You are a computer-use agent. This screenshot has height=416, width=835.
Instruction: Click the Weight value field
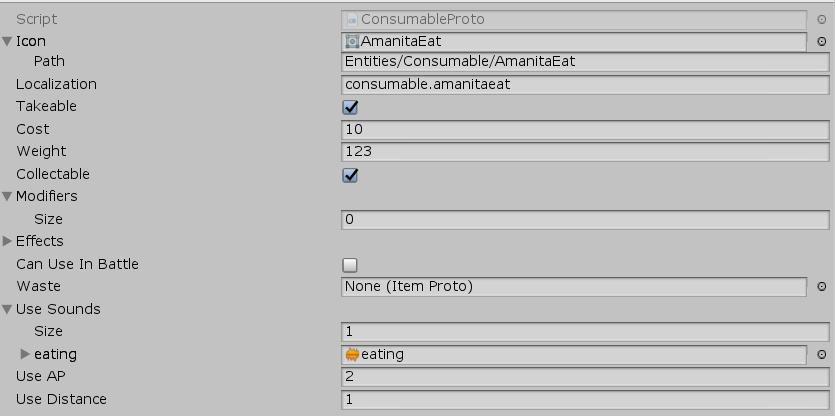click(x=585, y=152)
